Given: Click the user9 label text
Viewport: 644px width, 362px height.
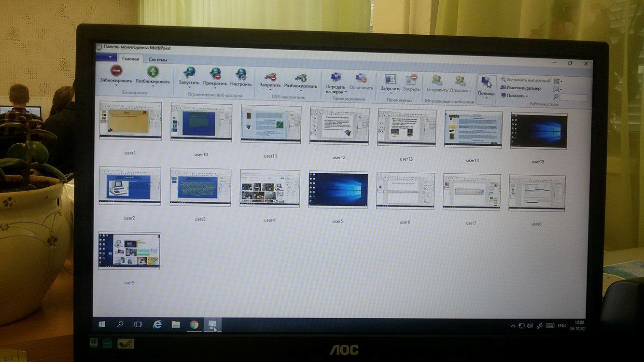Looking at the screenshot, I should [x=128, y=282].
